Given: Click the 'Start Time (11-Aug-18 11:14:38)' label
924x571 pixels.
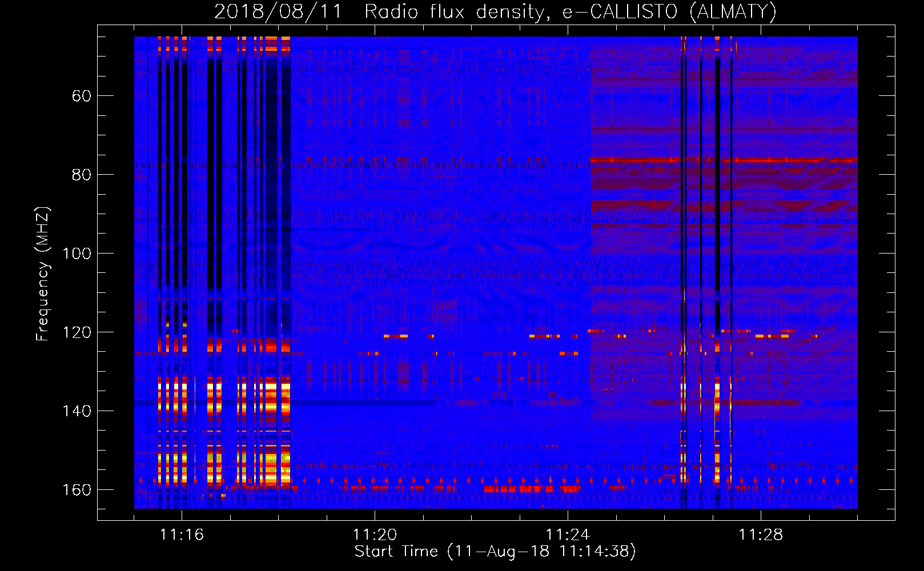Looking at the screenshot, I should pyautogui.click(x=495, y=552).
